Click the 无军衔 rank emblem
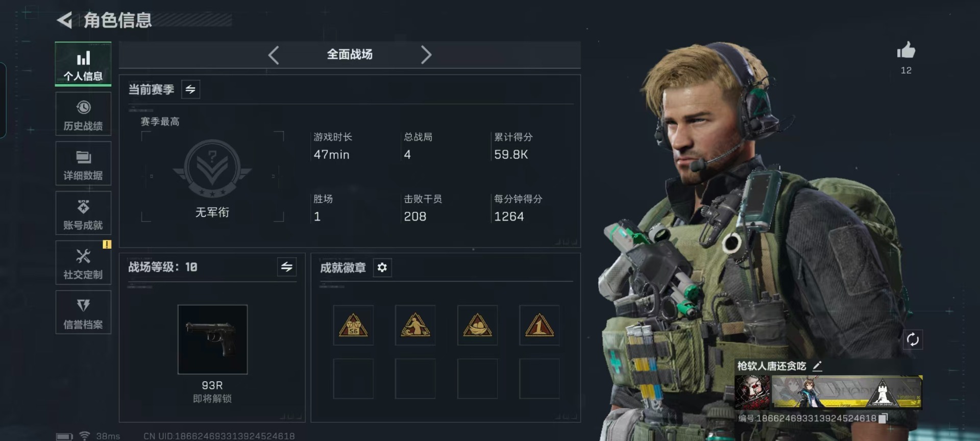The height and width of the screenshot is (441, 980). [212, 169]
